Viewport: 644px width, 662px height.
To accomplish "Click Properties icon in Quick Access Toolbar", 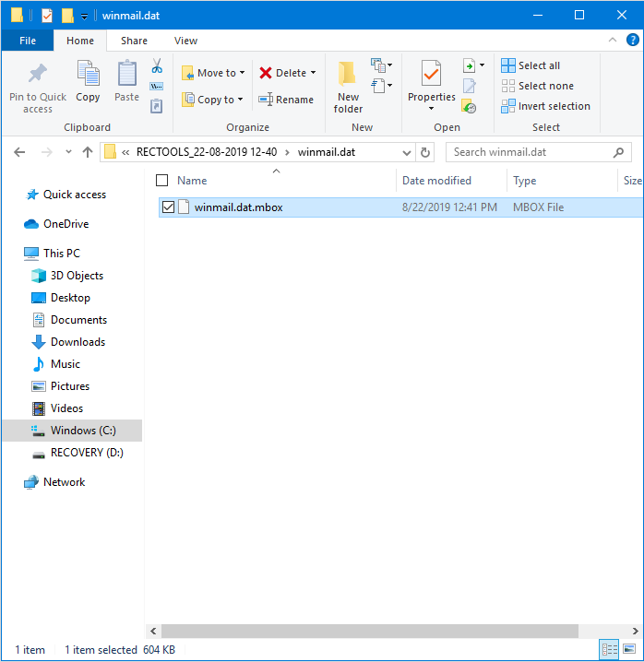I will pos(46,16).
